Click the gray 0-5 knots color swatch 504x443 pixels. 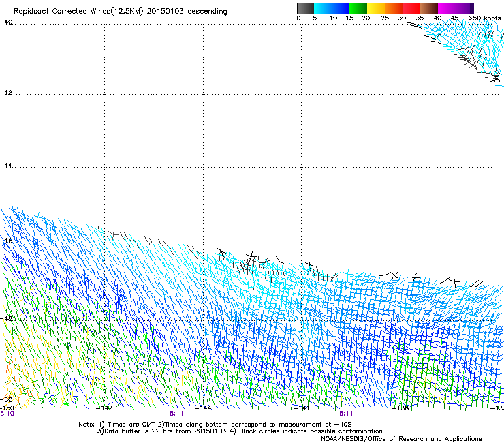point(305,8)
